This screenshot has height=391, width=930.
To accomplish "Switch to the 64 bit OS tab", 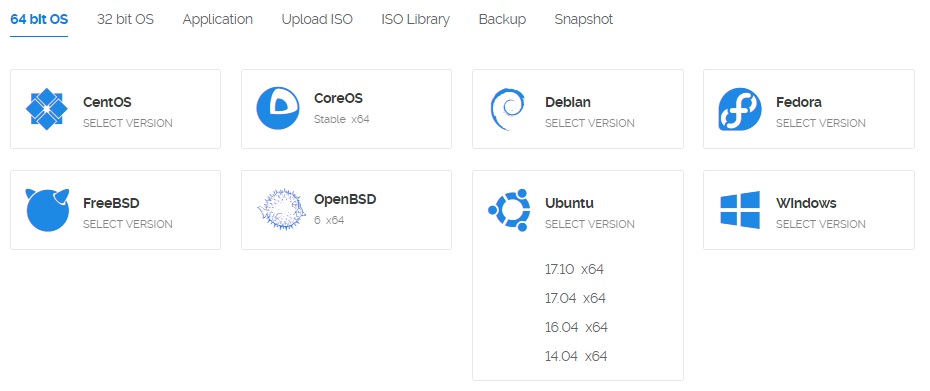I will [39, 19].
